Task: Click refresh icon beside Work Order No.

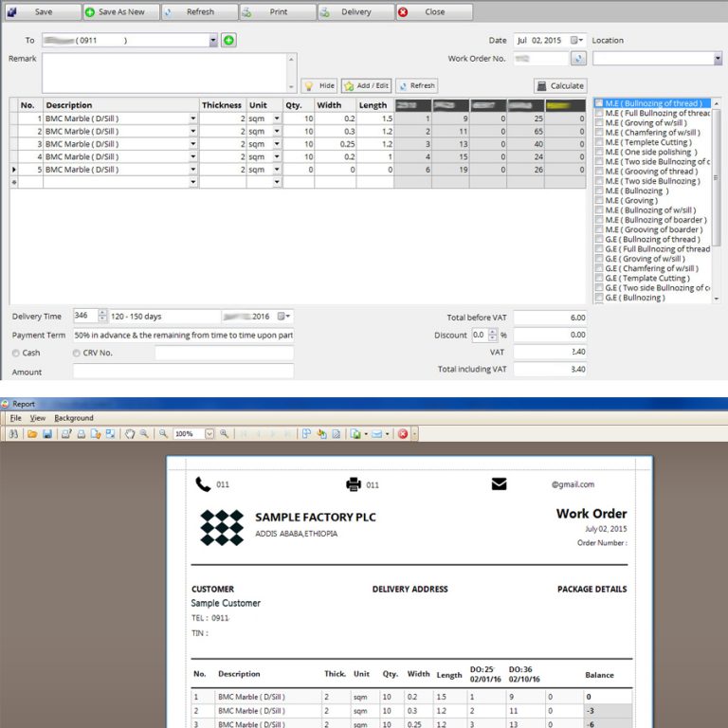Action: tap(578, 59)
